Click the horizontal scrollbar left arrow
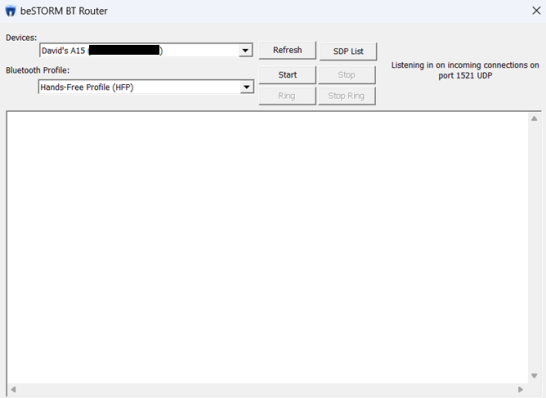The height and width of the screenshot is (398, 546). [x=13, y=389]
